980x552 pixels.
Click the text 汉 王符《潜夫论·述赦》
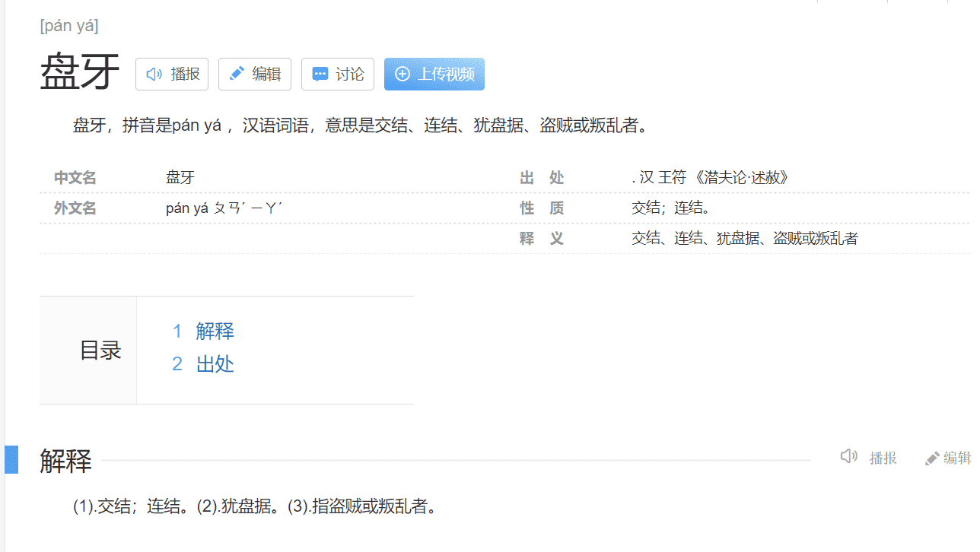coord(714,178)
